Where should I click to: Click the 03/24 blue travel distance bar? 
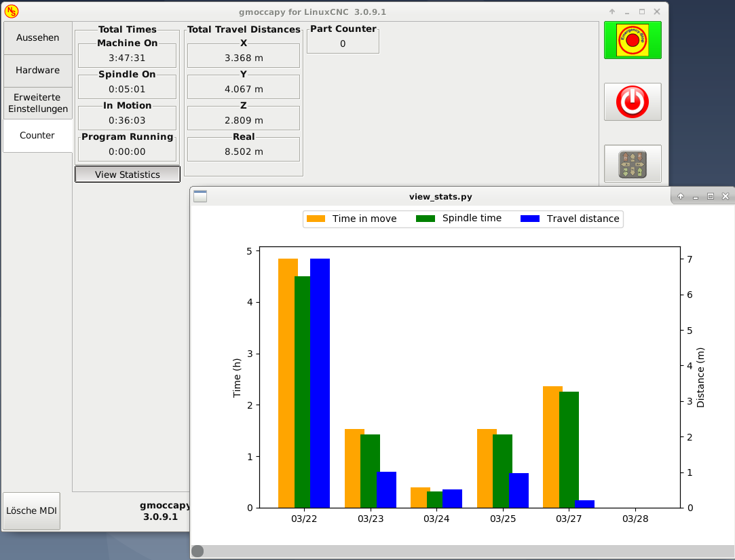453,498
